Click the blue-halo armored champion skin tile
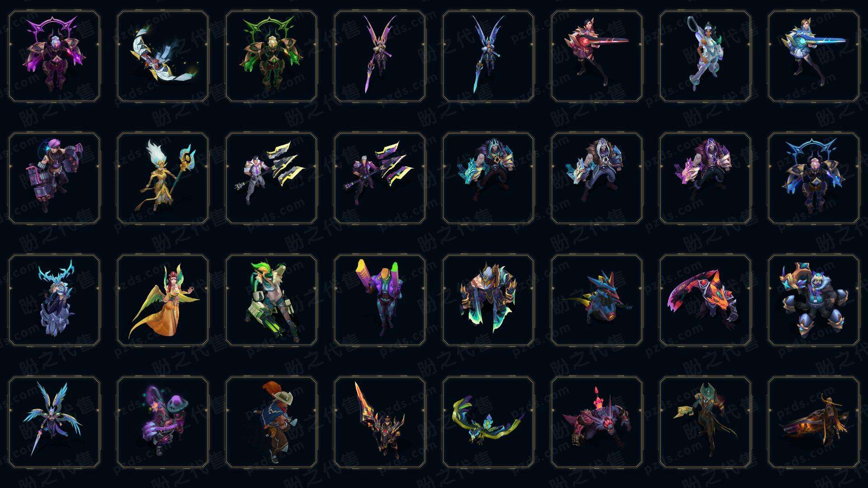The height and width of the screenshot is (488, 868). (814, 178)
